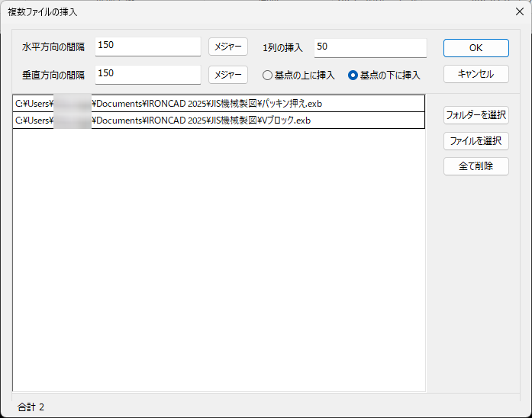The image size is (532, 418).
Task: Open the フォルダーを選択 folder picker
Action: coord(476,115)
